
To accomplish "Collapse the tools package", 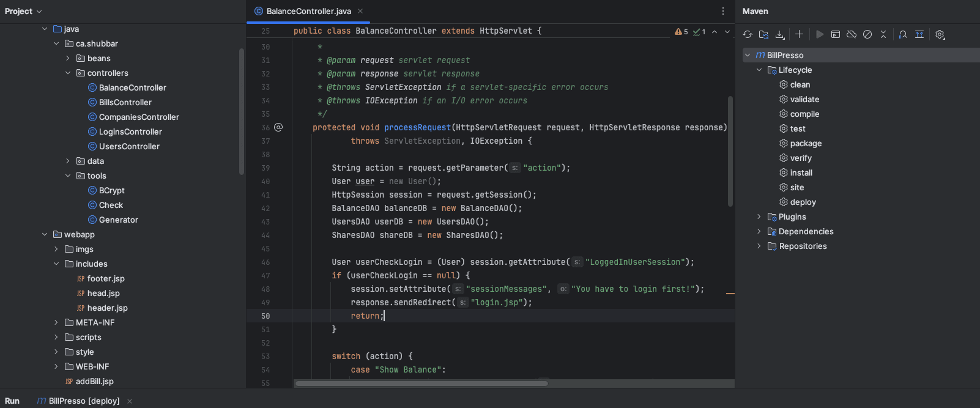I will 68,176.
